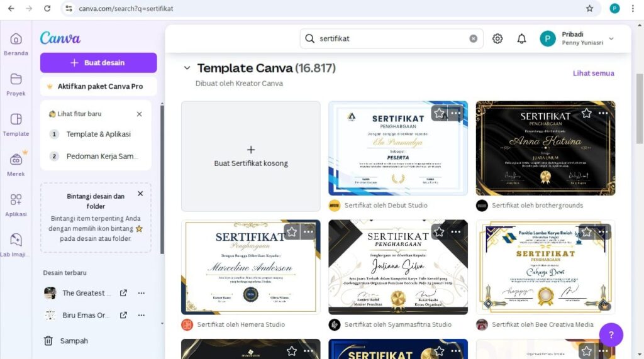Screen dimensions: 644x359
Task: Click the sertifikat search field
Action: pos(391,38)
